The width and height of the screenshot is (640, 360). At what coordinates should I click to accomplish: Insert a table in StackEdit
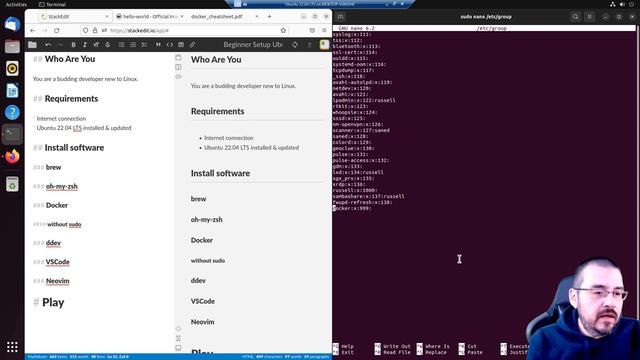pos(181,44)
